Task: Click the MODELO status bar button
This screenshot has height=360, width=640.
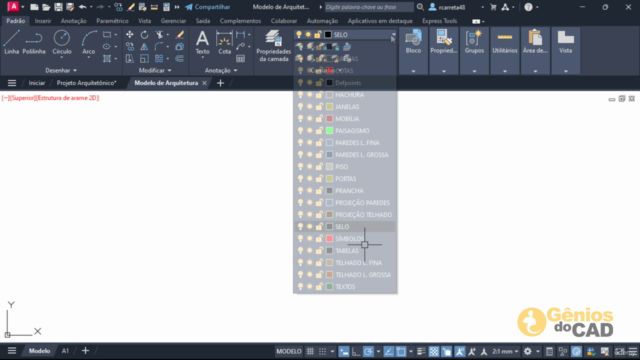Action: 289,351
